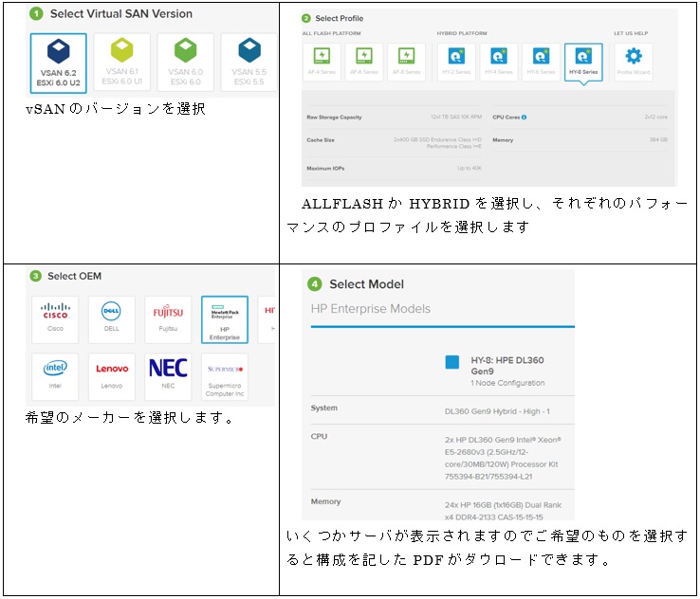Click the Raw Storage Capacity label
The width and height of the screenshot is (700, 599).
[x=334, y=118]
